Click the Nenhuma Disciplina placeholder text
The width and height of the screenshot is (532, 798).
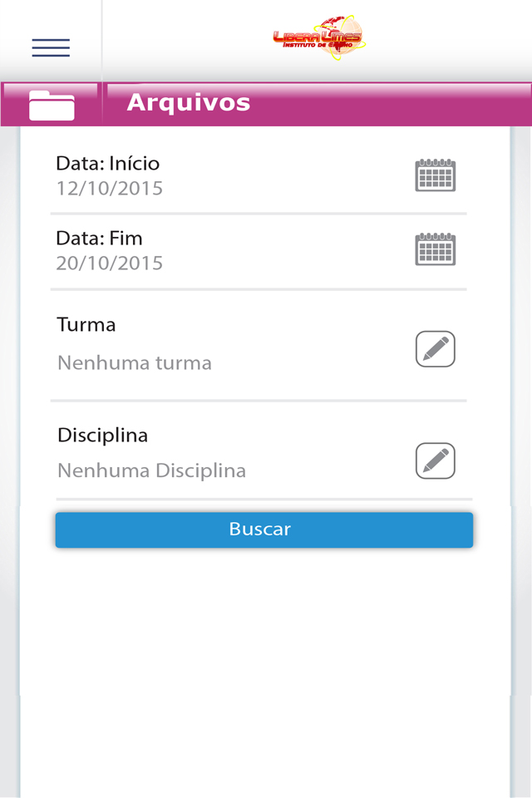pos(152,470)
